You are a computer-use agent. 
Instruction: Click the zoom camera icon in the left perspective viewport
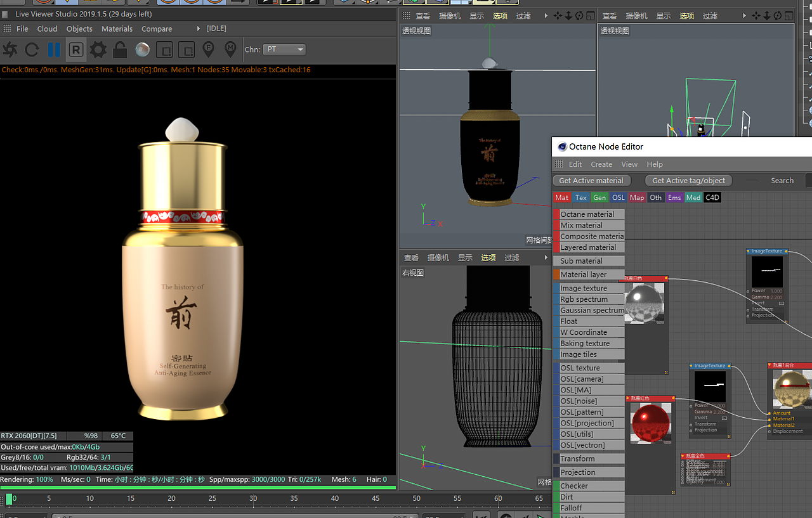(568, 16)
